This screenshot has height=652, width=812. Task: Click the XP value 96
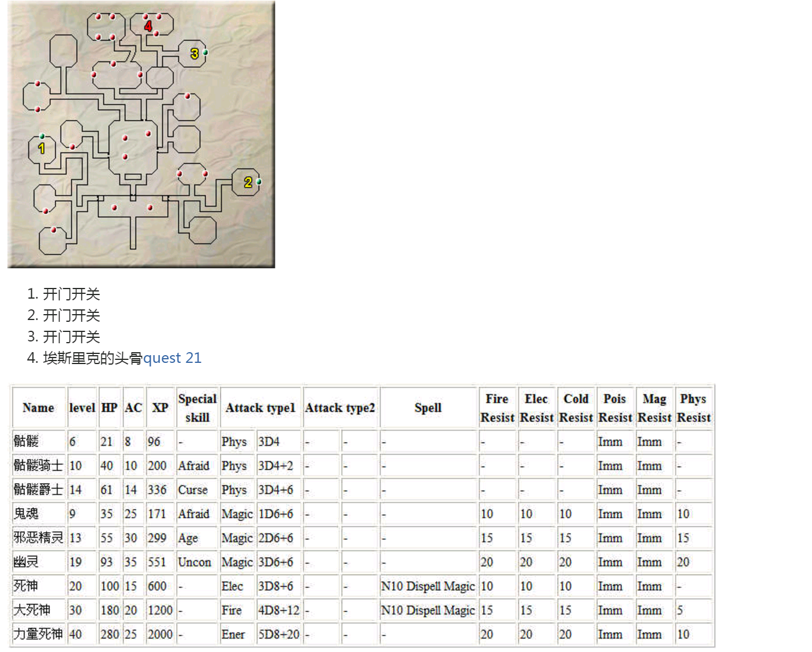[x=159, y=441]
